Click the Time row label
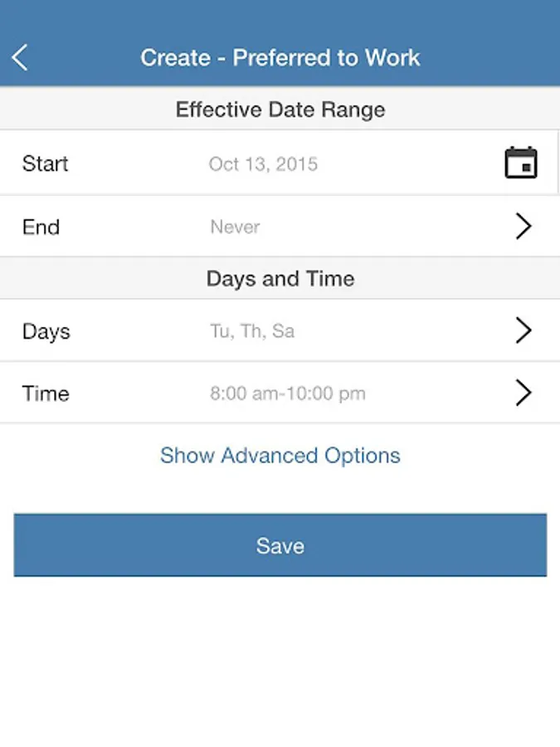560x747 pixels. [46, 393]
